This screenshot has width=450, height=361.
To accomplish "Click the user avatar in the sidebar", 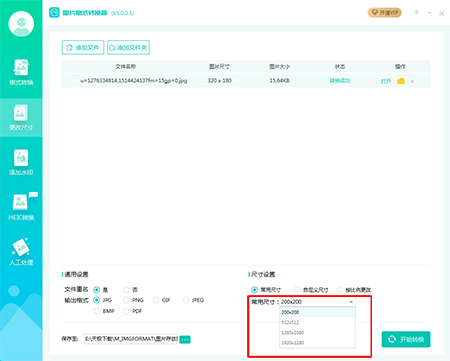I will pos(21,24).
